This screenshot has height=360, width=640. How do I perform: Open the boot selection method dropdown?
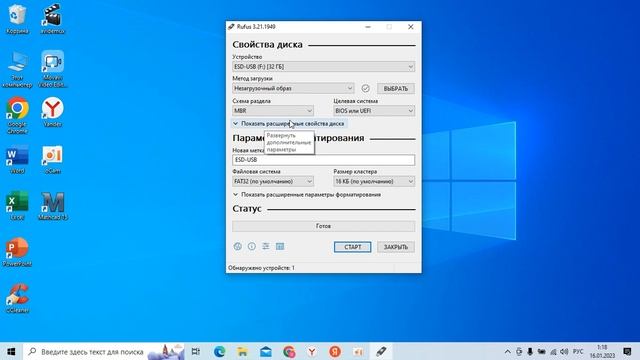(x=293, y=88)
